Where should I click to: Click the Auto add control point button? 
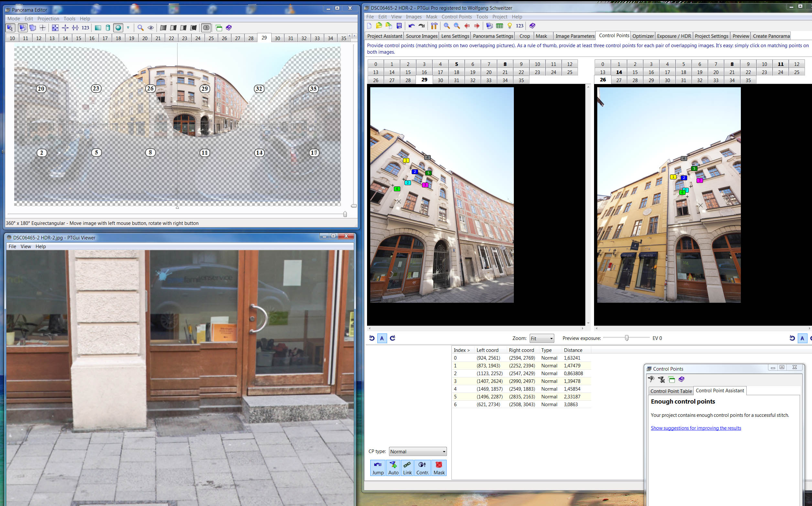point(393,468)
